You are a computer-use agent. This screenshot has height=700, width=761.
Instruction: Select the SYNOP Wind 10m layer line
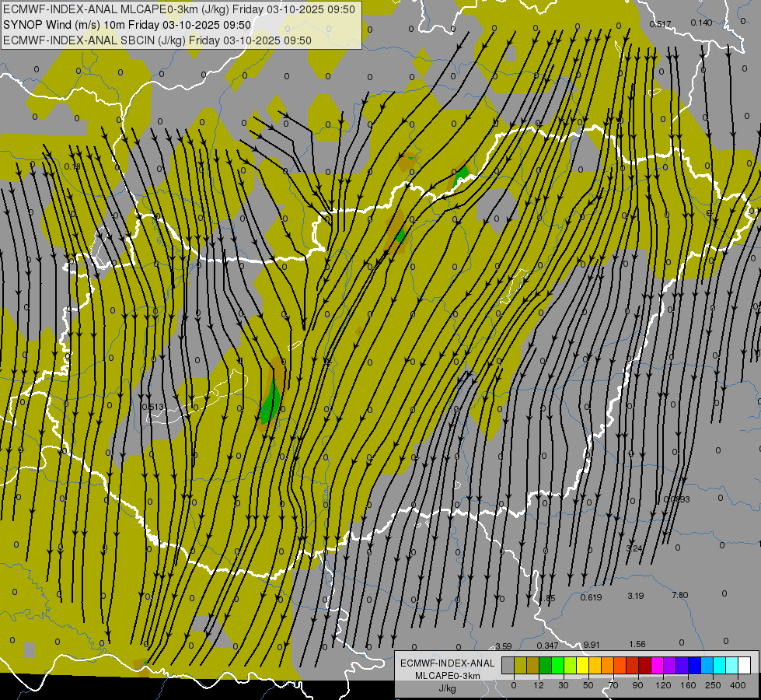point(127,25)
